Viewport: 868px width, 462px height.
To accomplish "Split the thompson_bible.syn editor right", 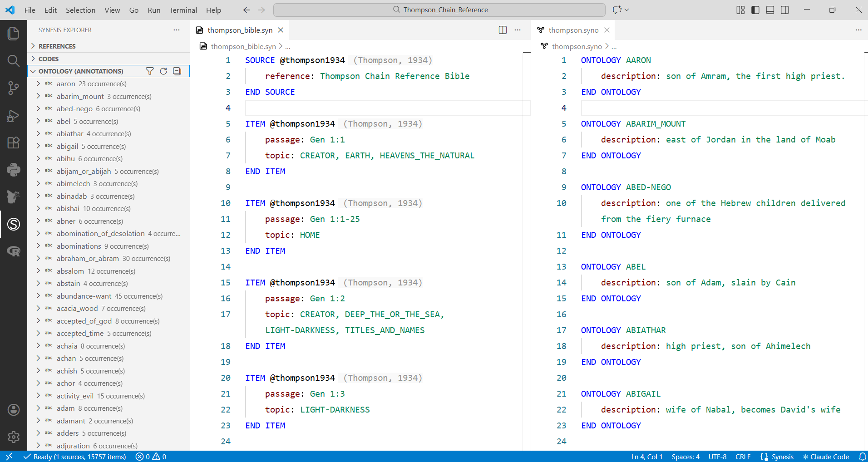I will [x=503, y=30].
